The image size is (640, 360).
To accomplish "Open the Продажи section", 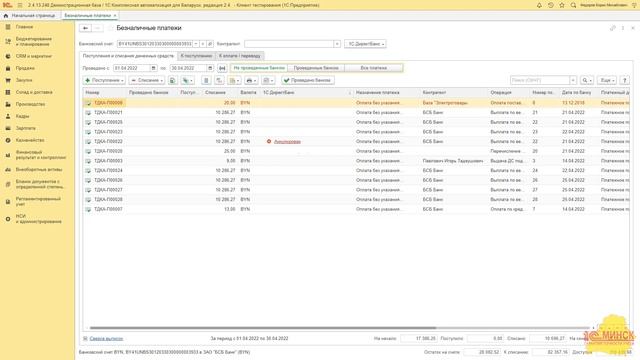I will (x=25, y=68).
